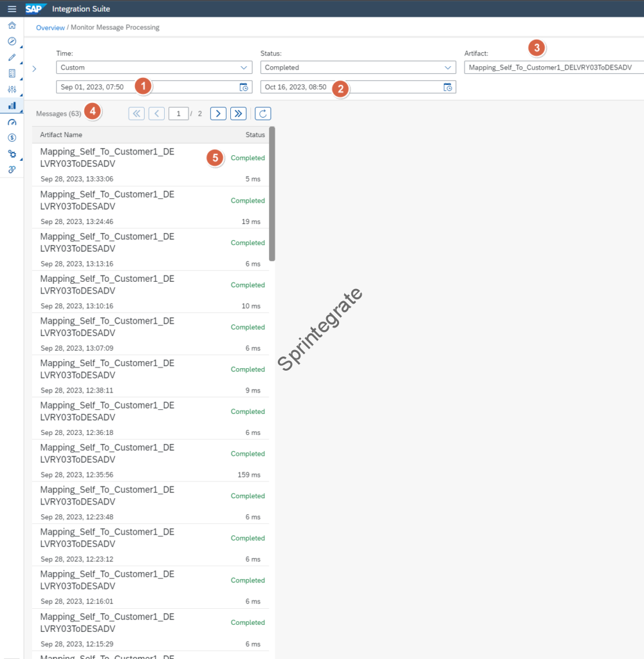Screen dimensions: 644x659
Task: Open the Time dropdown showing Custom
Action: pyautogui.click(x=154, y=68)
